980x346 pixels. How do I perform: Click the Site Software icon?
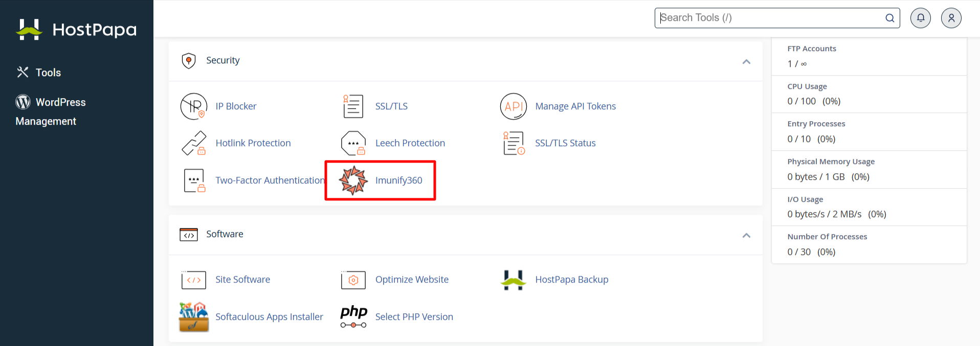(x=194, y=280)
